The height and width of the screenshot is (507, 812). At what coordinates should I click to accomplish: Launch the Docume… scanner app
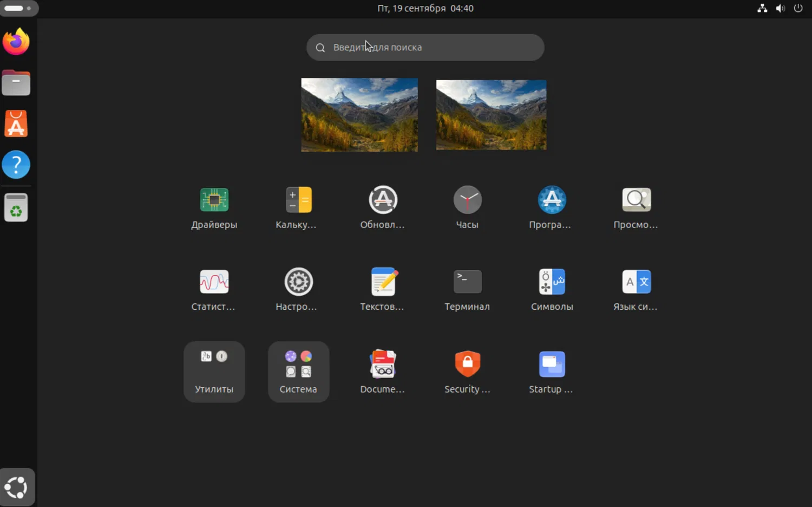point(383,372)
